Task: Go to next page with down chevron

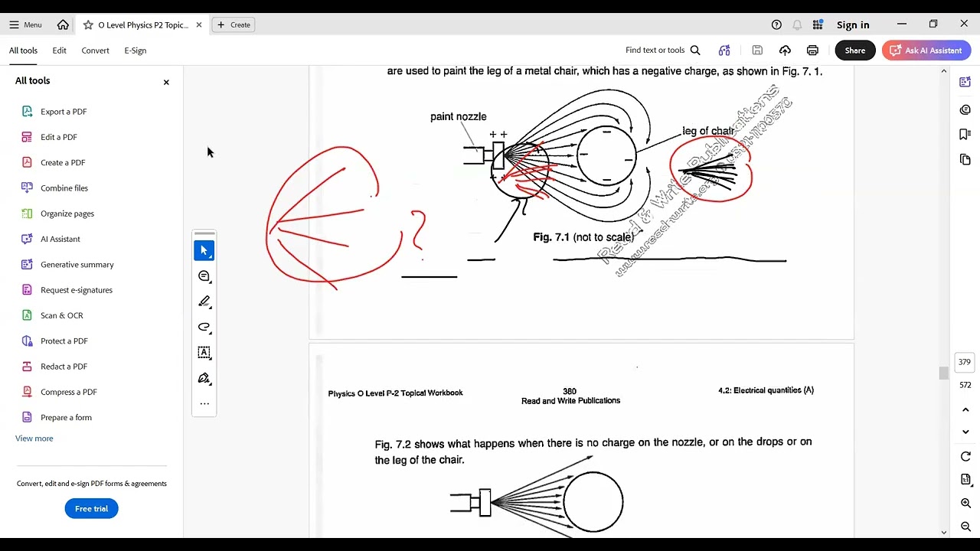Action: 965,432
